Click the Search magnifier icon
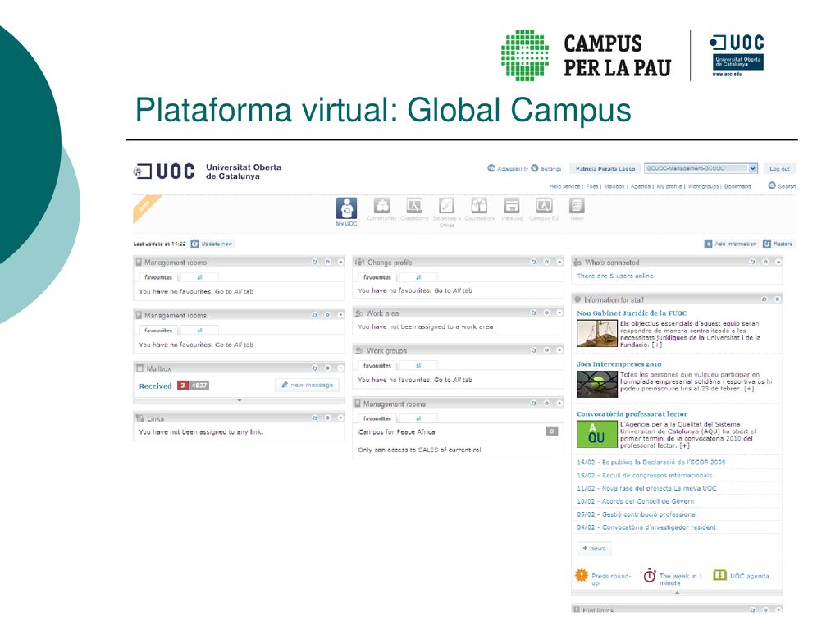The image size is (840, 630). point(772,185)
